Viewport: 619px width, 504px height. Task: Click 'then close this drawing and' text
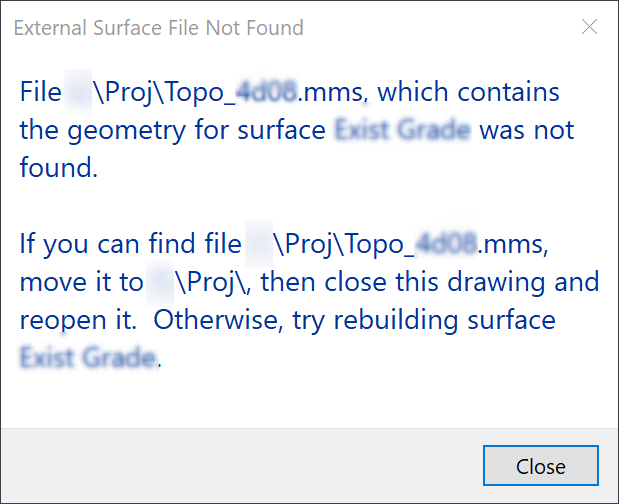(430, 282)
